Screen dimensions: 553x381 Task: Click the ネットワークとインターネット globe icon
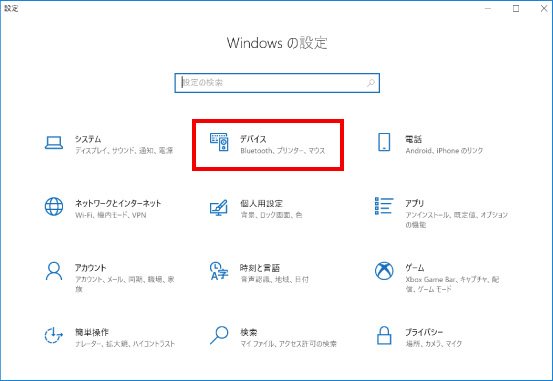54,206
